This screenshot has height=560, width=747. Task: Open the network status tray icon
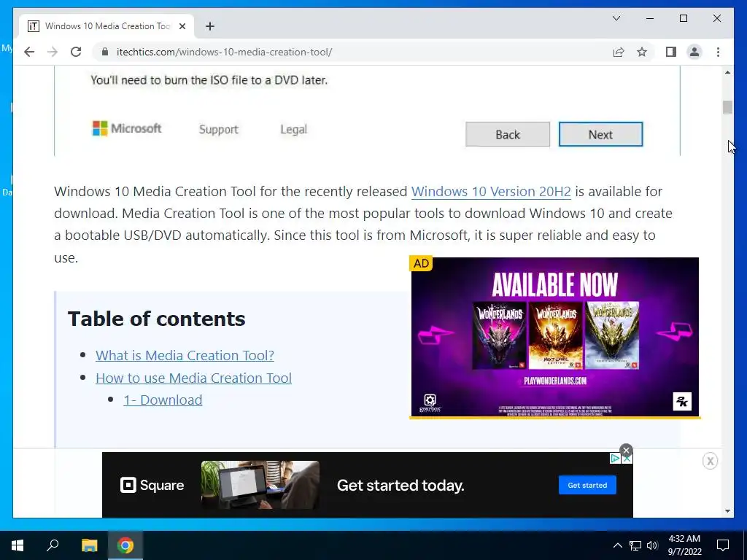(x=635, y=545)
